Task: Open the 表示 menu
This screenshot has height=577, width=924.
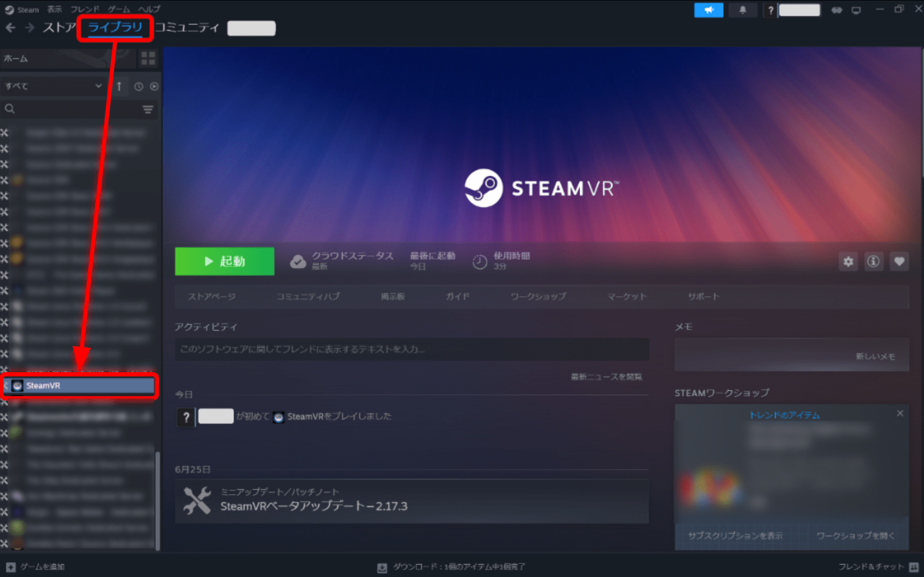Action: (55, 10)
